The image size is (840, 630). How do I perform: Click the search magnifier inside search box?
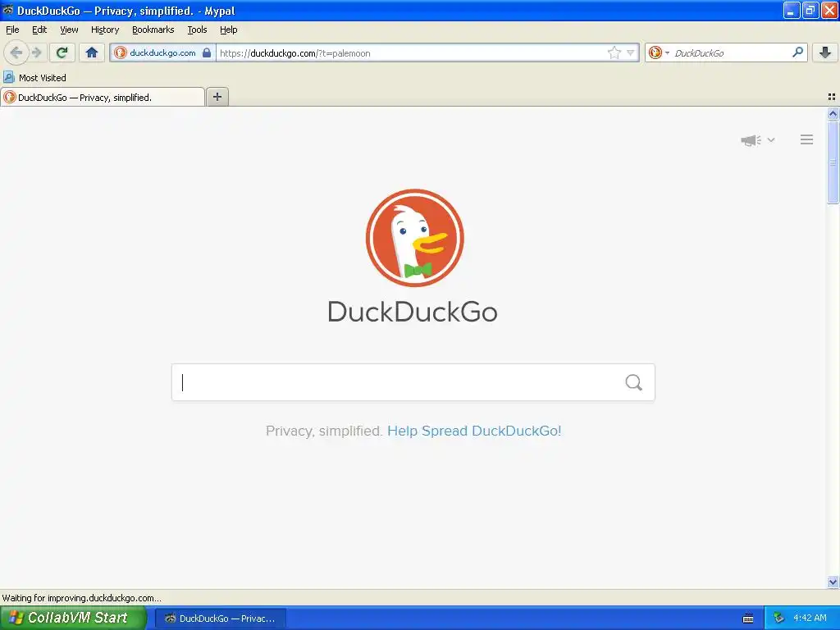tap(634, 382)
